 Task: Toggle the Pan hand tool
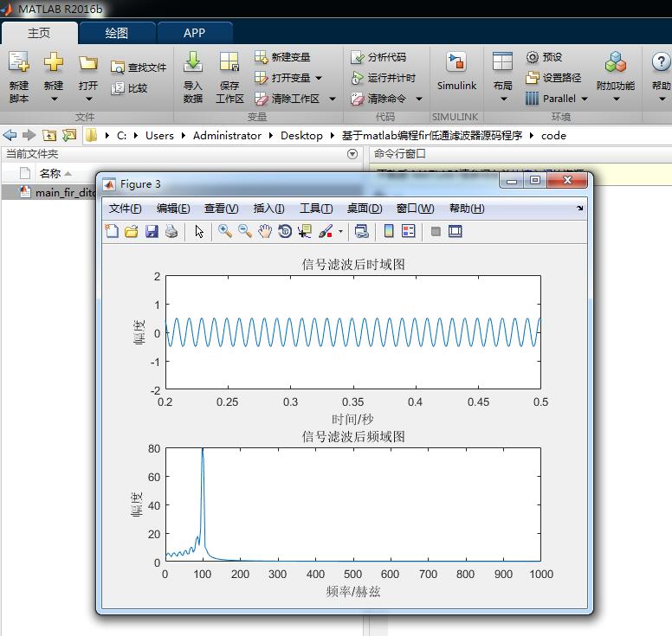click(x=265, y=231)
